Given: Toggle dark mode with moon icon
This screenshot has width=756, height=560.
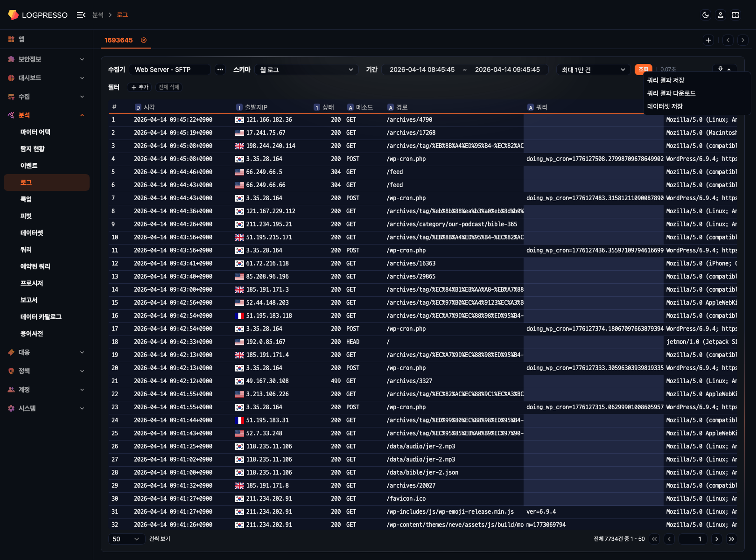Looking at the screenshot, I should click(x=706, y=15).
